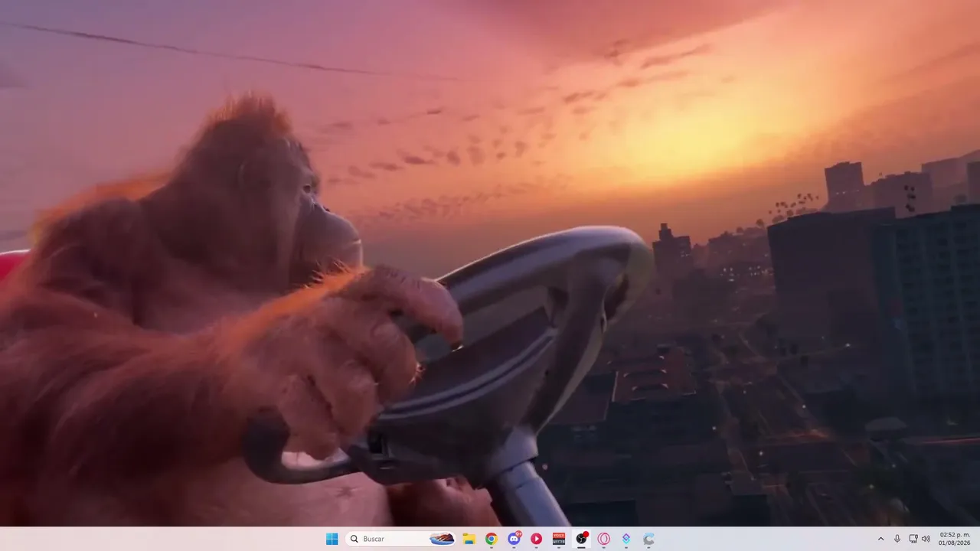The width and height of the screenshot is (980, 551).
Task: Switch to OBS Studio in the taskbar
Action: tap(581, 539)
